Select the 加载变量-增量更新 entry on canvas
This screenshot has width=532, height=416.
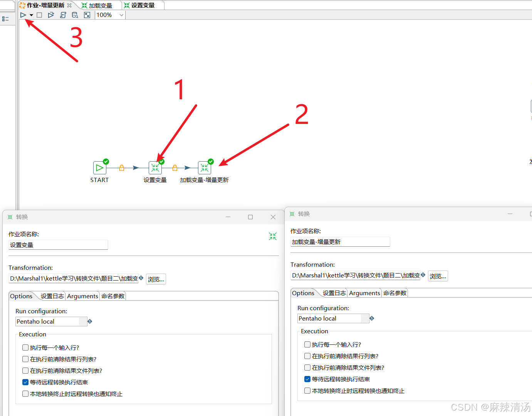[205, 168]
